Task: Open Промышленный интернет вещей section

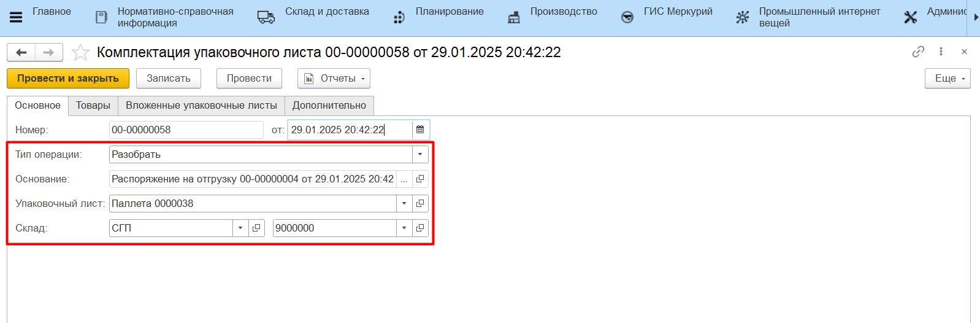Action: pyautogui.click(x=819, y=17)
